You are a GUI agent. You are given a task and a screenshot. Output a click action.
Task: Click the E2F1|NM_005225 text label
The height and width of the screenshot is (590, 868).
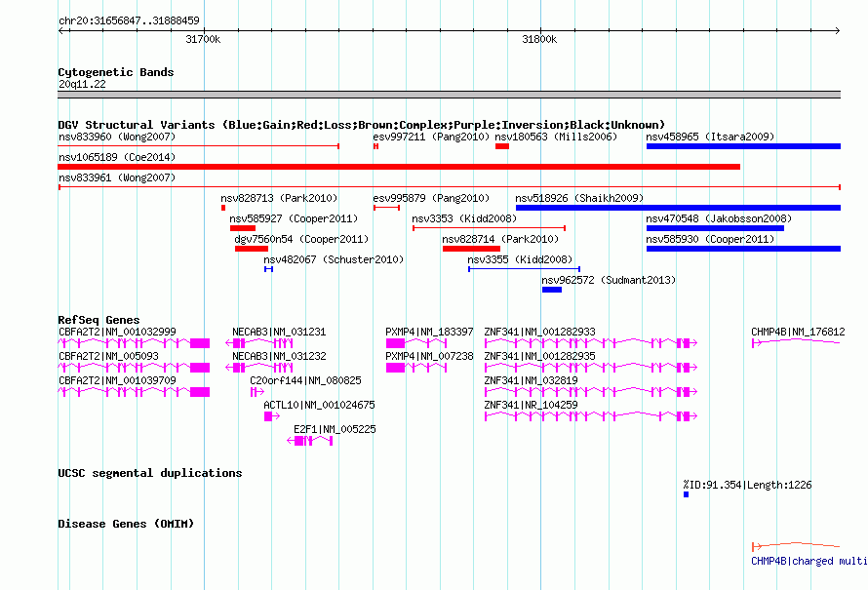click(335, 429)
